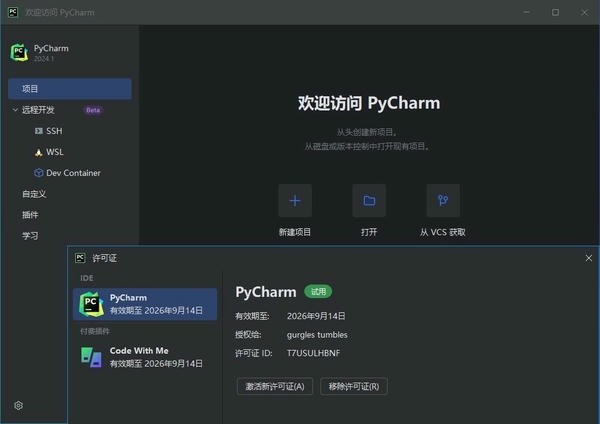The height and width of the screenshot is (424, 600).
Task: Click the Open folder icon
Action: [x=369, y=201]
